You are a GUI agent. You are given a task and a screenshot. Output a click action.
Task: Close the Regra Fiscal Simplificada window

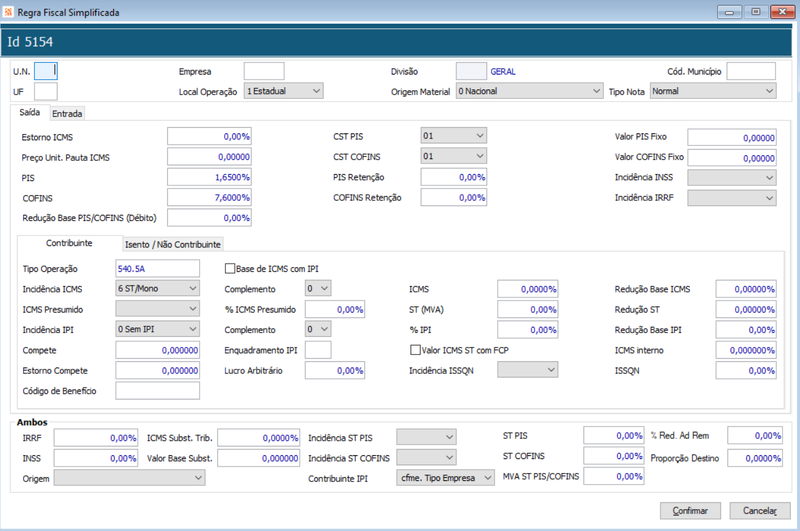click(x=783, y=12)
